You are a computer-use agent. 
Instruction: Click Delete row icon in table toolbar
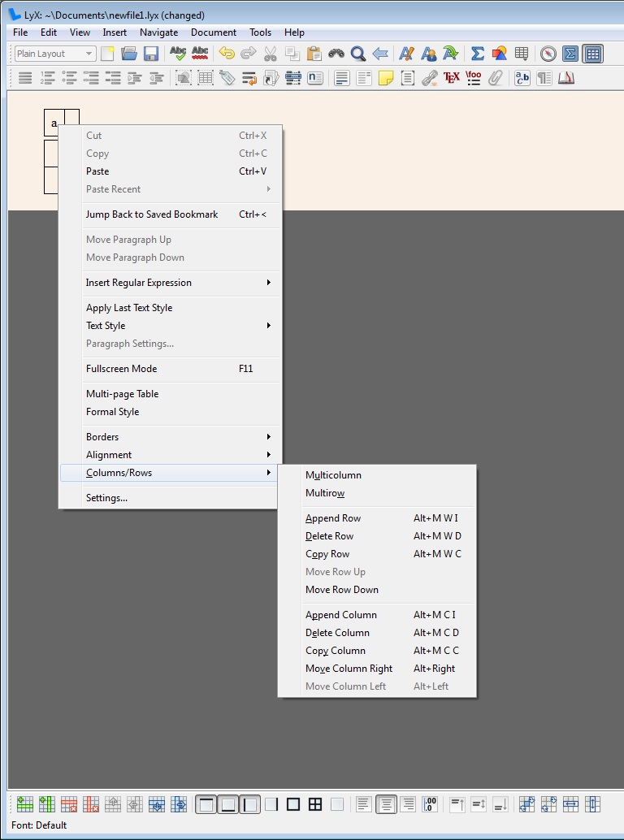tap(68, 804)
